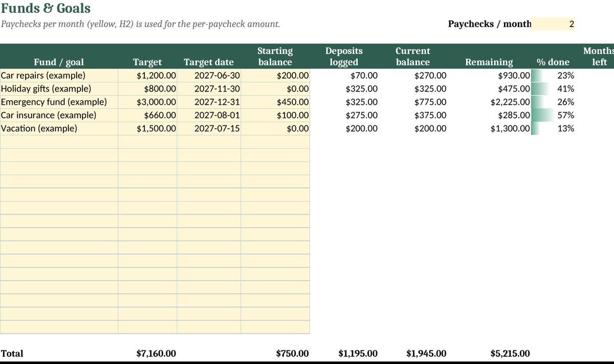Select the $1,300.00 remaining cell
614x364 pixels.
489,129
